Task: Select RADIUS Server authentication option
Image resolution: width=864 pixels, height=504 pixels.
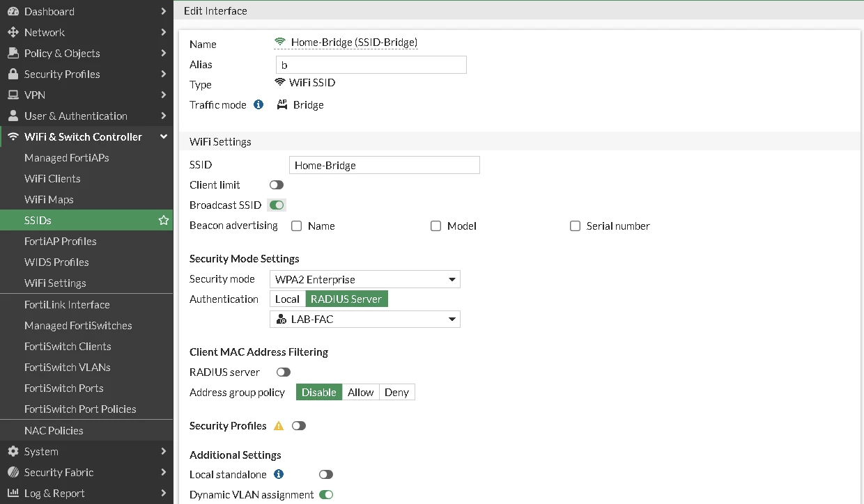Action: [346, 299]
